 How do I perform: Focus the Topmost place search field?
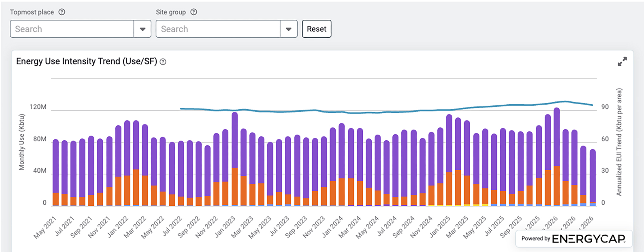click(x=72, y=29)
